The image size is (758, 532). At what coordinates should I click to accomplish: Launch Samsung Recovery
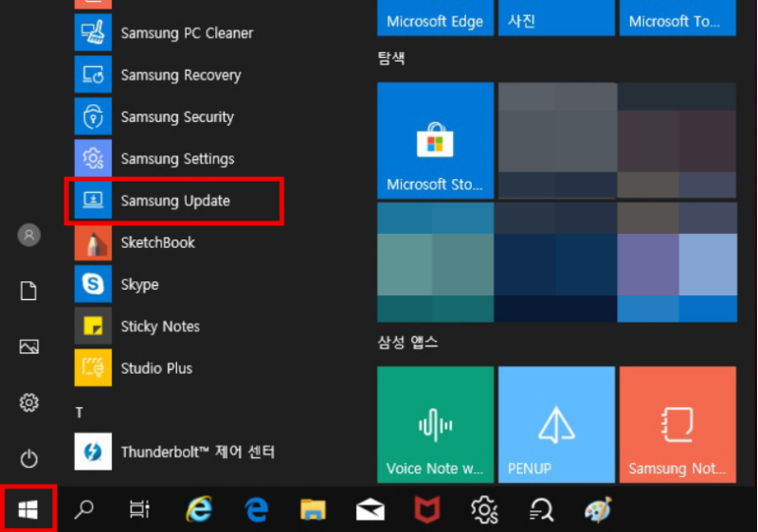[x=158, y=75]
